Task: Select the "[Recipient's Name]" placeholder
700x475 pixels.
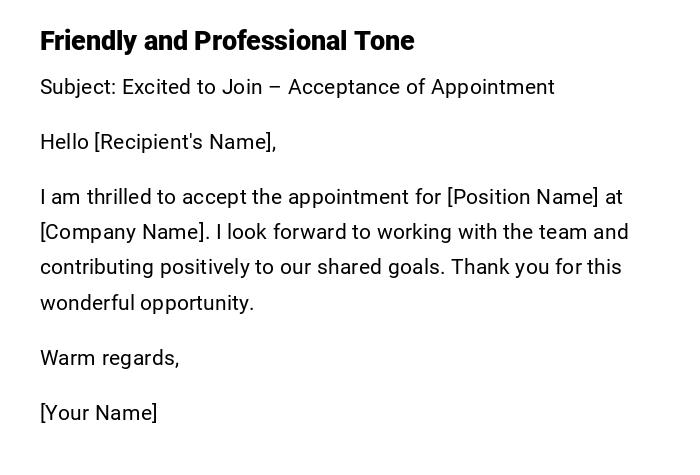Action: click(185, 142)
